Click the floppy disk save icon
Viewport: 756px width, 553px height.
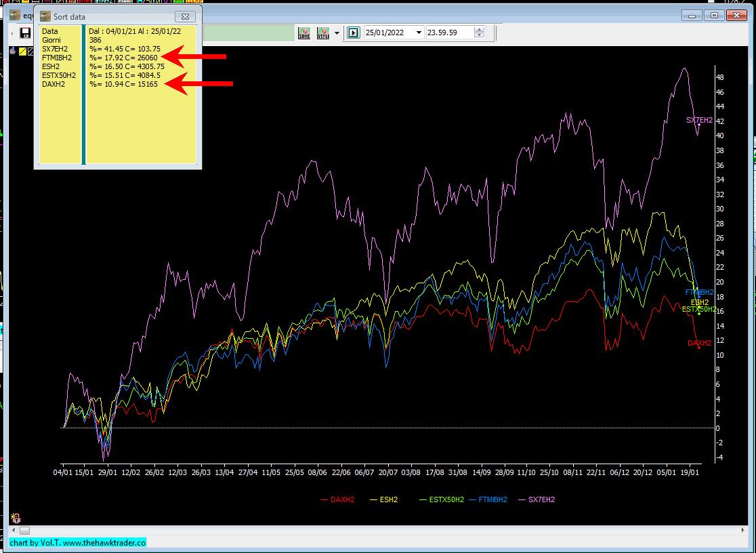[x=25, y=33]
